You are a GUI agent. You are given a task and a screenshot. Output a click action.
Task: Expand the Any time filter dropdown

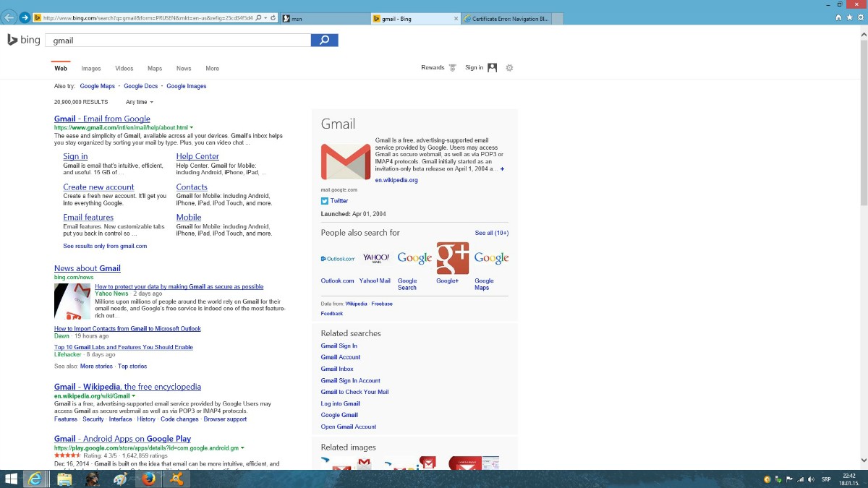(140, 102)
